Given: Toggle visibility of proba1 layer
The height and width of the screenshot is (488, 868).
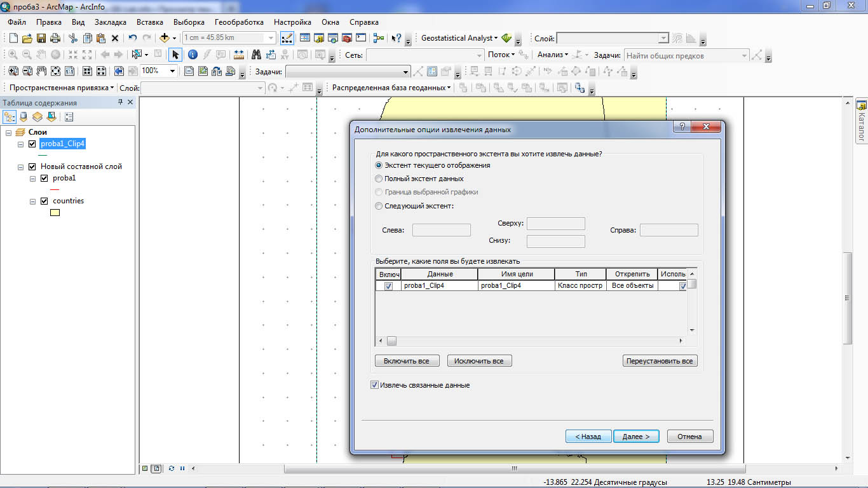Looking at the screenshot, I should pyautogui.click(x=44, y=179).
